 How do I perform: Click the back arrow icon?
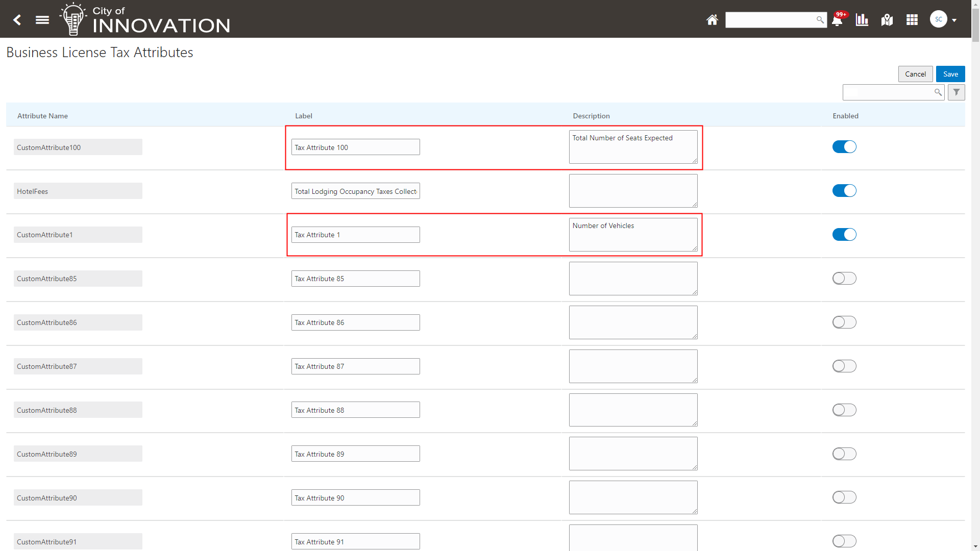(x=17, y=20)
